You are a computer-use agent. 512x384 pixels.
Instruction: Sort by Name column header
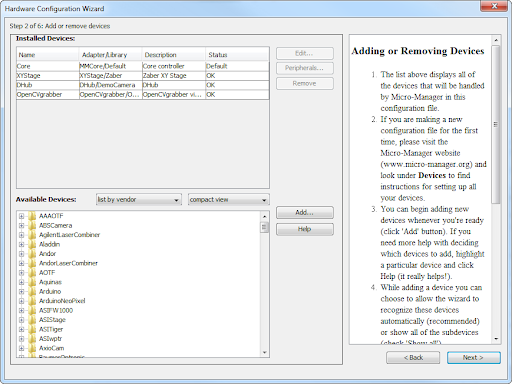48,55
